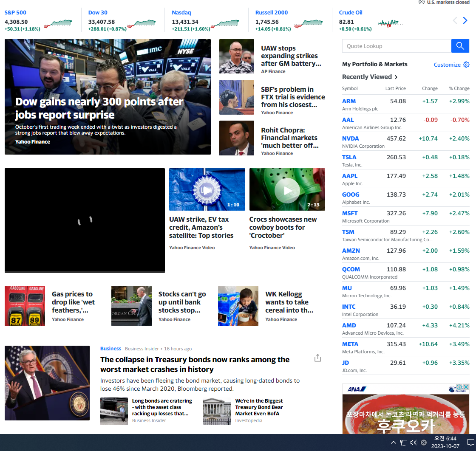Read the Stocks can't go up story
The image size is (476, 451).
pos(182,302)
